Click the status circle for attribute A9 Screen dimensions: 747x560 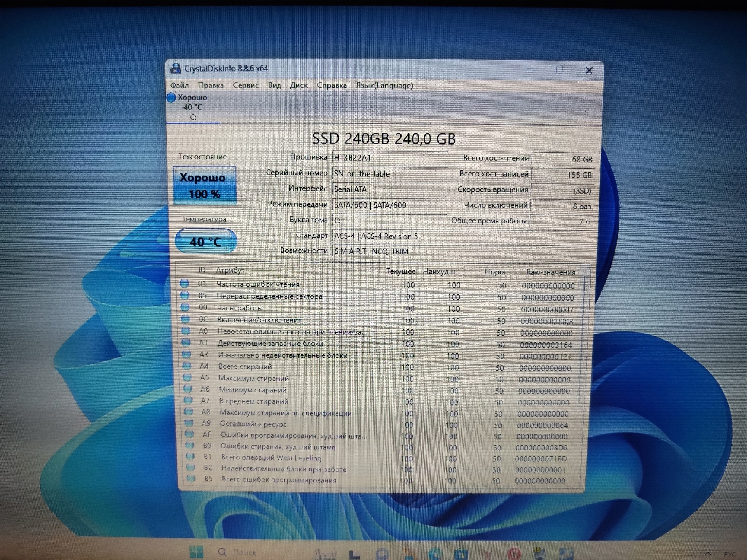tap(189, 423)
